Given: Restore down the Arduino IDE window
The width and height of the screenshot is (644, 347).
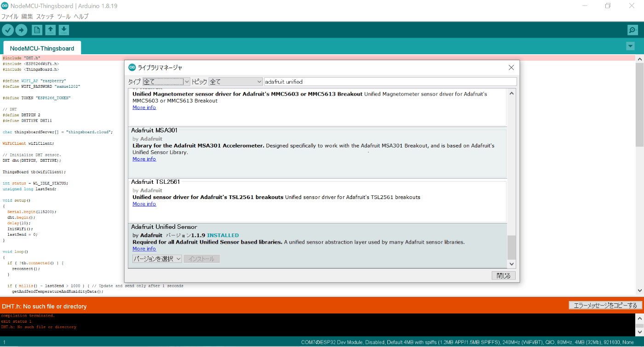Looking at the screenshot, I should pos(608,6).
